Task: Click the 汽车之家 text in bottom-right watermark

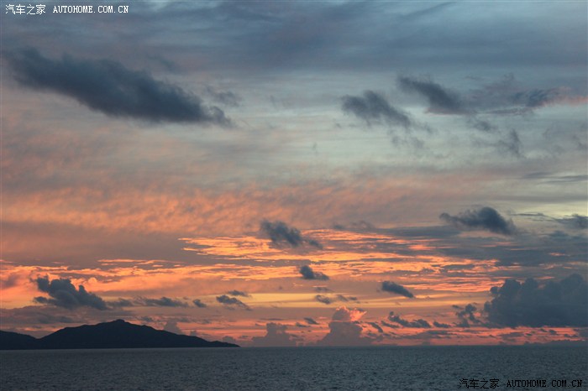Action: (480, 383)
